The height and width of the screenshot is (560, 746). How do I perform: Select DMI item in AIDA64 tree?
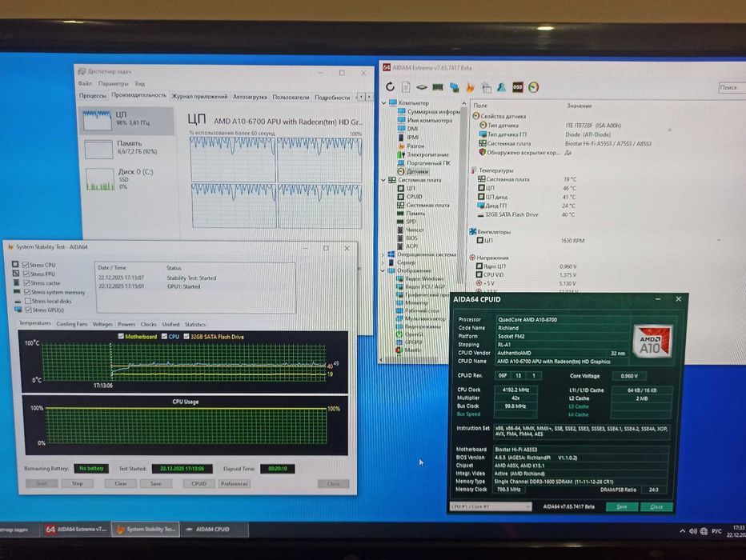407,129
